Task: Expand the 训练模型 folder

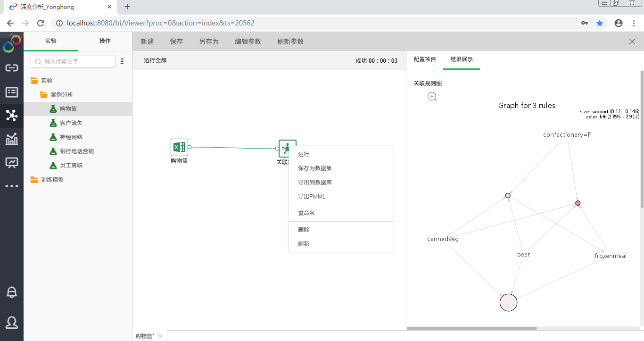Action: pos(34,180)
